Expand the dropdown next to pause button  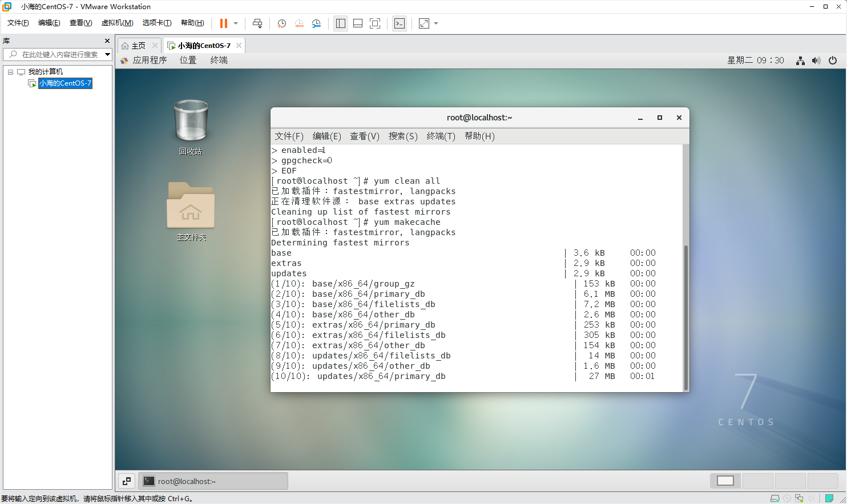[x=236, y=23]
